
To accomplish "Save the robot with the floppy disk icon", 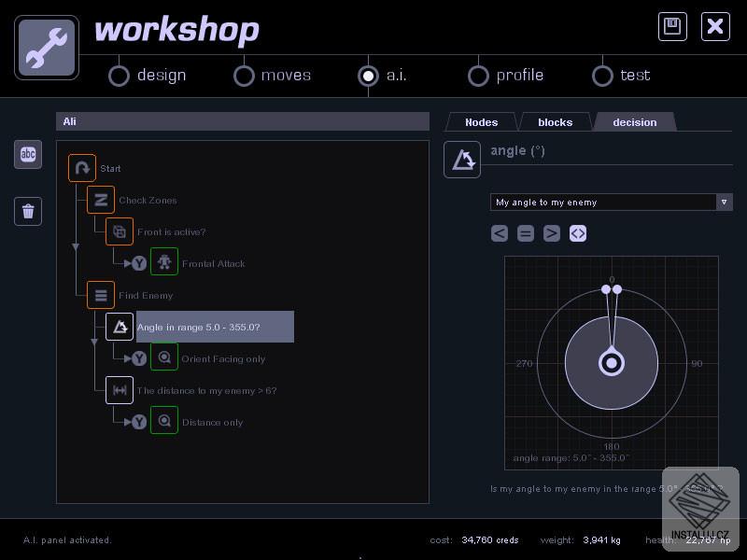I will coord(672,26).
